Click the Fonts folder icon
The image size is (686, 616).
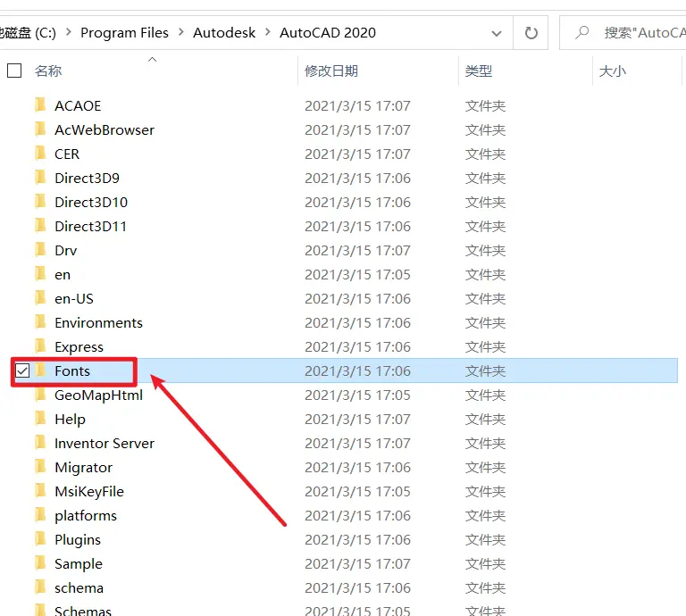(x=40, y=370)
